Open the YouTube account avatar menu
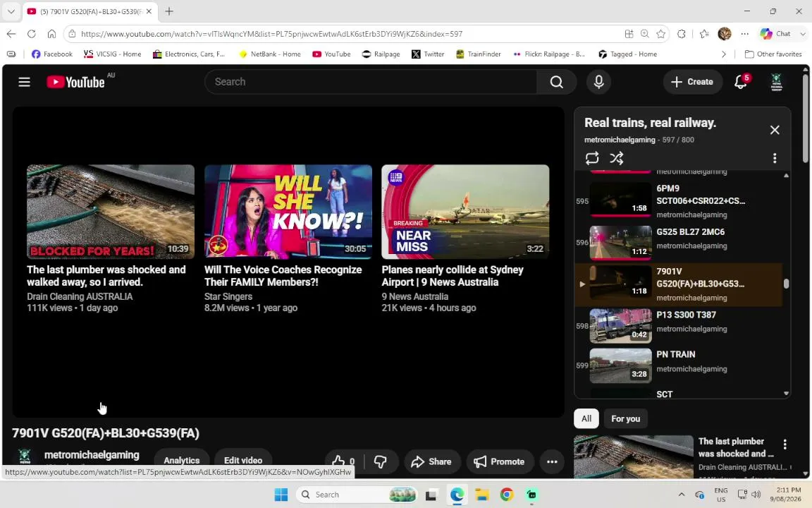This screenshot has height=508, width=812. pyautogui.click(x=776, y=82)
